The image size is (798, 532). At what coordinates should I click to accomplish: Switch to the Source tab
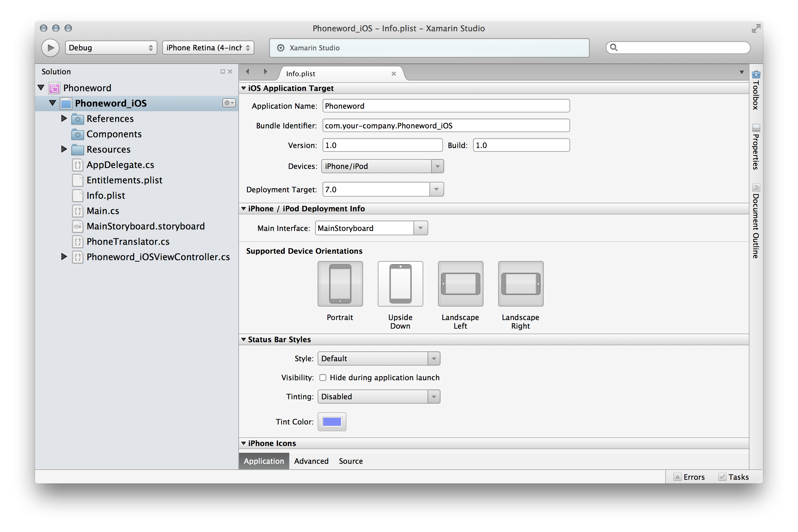(x=350, y=461)
